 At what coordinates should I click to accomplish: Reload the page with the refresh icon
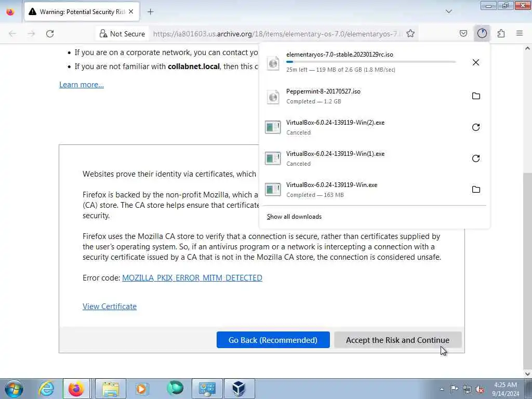point(50,34)
